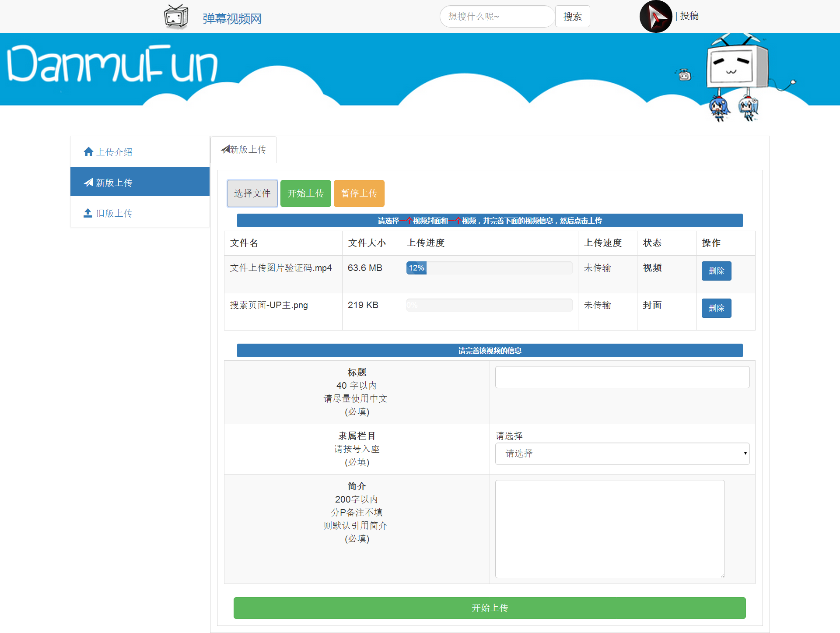The height and width of the screenshot is (633, 840).
Task: Click the small robot icon in banner
Action: click(x=684, y=75)
